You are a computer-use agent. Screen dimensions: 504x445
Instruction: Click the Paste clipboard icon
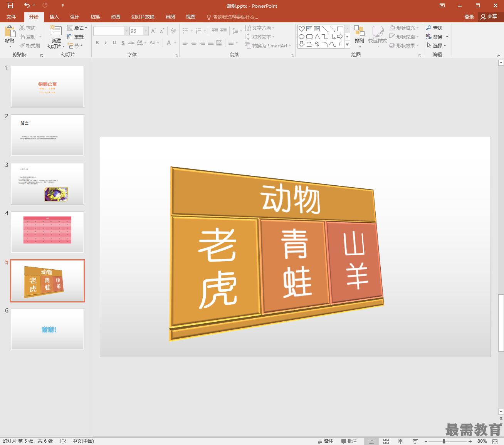(x=10, y=31)
